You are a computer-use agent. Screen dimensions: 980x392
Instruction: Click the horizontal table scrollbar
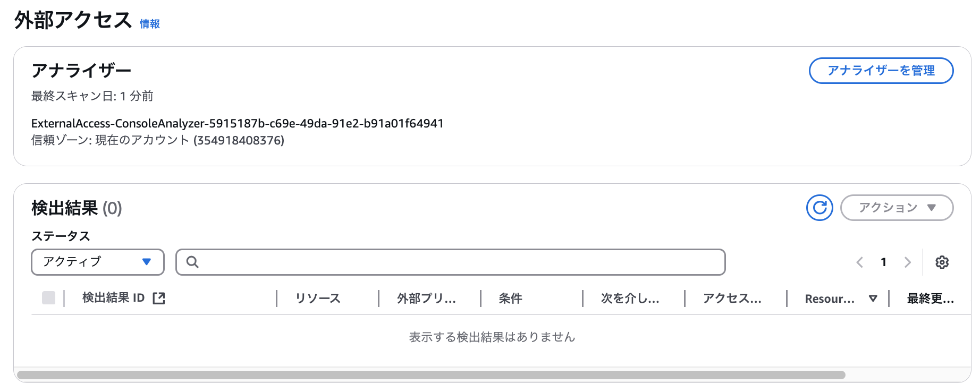click(x=430, y=375)
